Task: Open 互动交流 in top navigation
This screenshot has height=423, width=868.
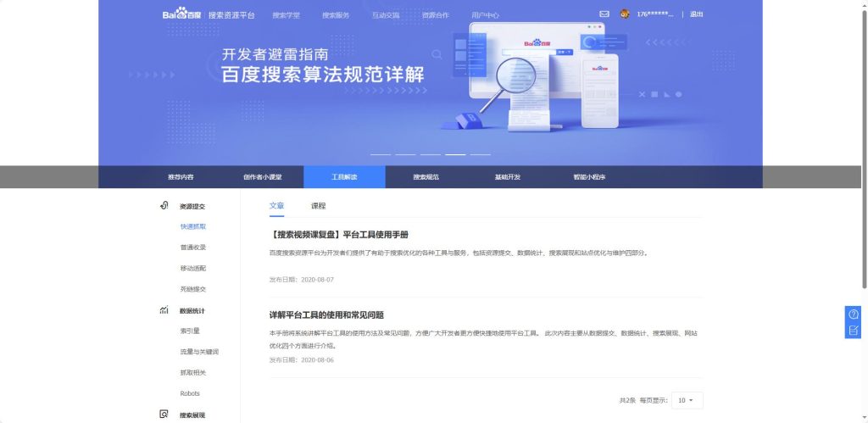Action: point(386,15)
